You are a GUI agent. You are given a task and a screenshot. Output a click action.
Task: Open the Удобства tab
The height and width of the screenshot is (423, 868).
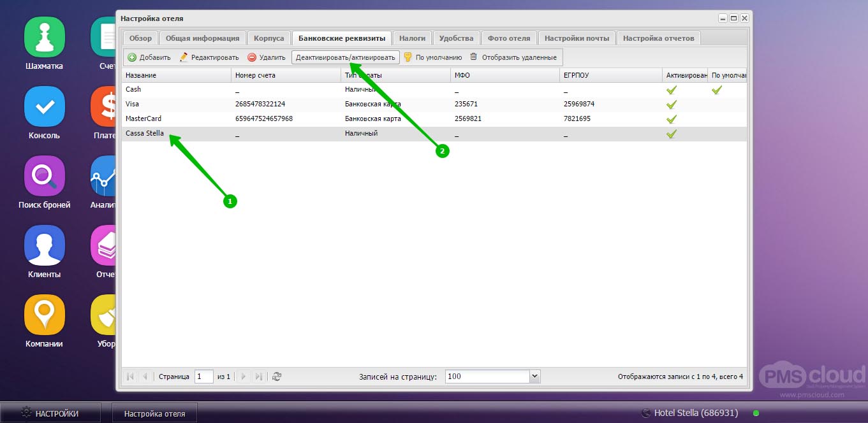pos(457,38)
